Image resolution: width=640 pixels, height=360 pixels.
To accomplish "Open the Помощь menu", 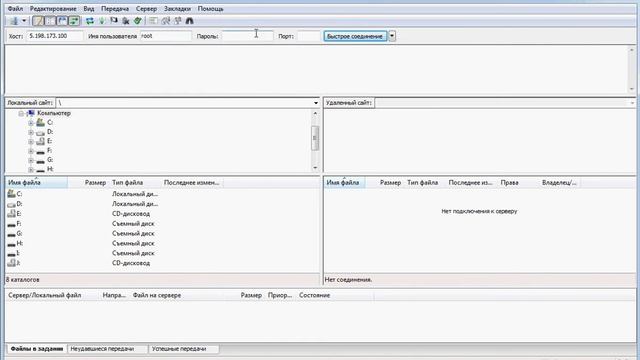I will 210,9.
